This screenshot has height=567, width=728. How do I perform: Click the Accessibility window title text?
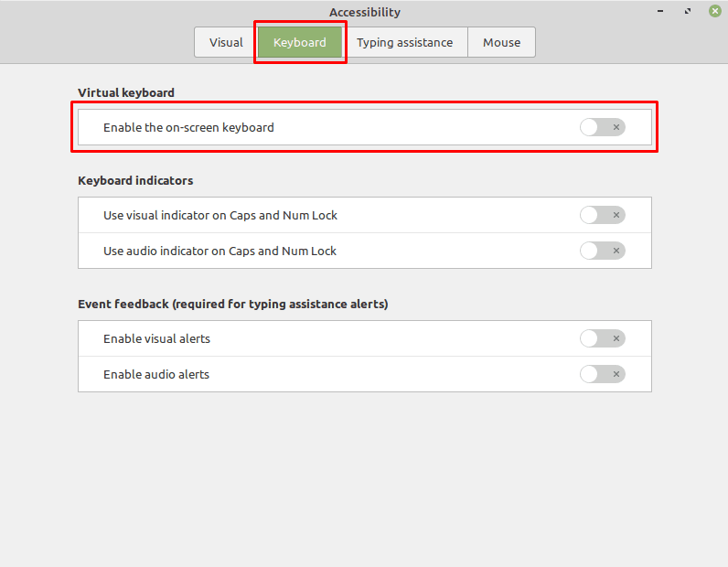(x=365, y=12)
